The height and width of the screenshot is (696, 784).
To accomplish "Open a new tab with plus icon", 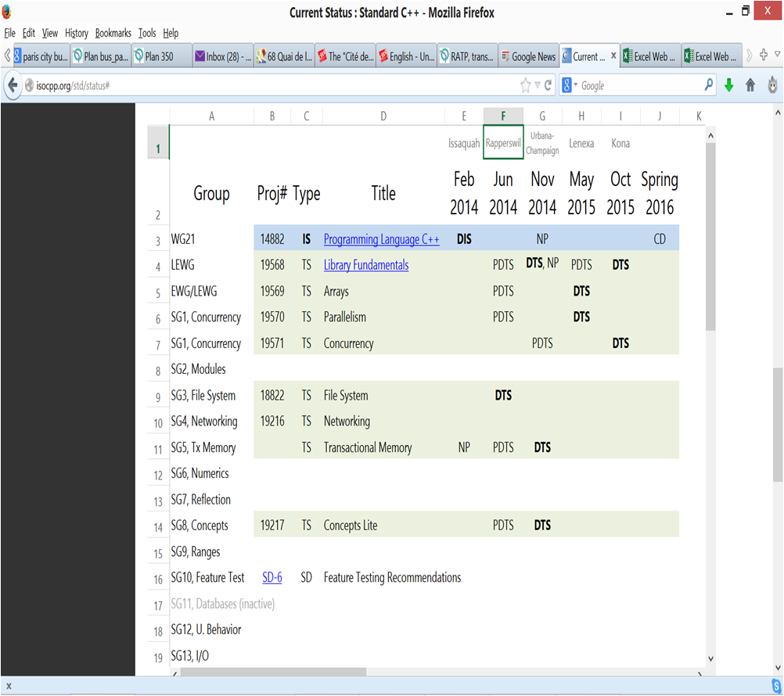I will (x=764, y=55).
